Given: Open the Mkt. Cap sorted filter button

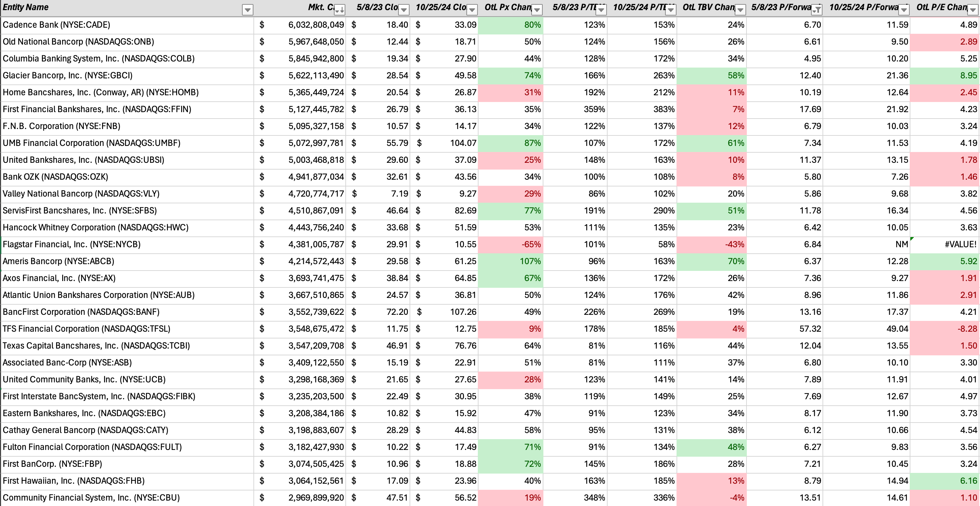Looking at the screenshot, I should [339, 10].
